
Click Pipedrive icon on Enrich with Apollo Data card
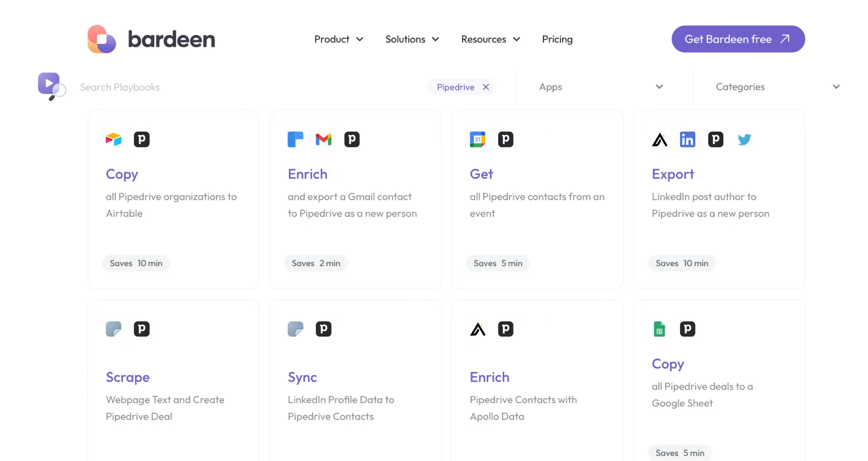(506, 329)
